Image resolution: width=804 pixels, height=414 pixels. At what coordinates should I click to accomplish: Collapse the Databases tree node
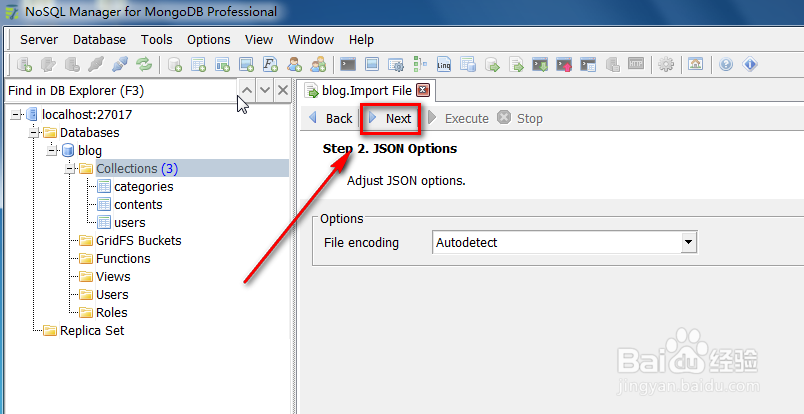(x=34, y=132)
